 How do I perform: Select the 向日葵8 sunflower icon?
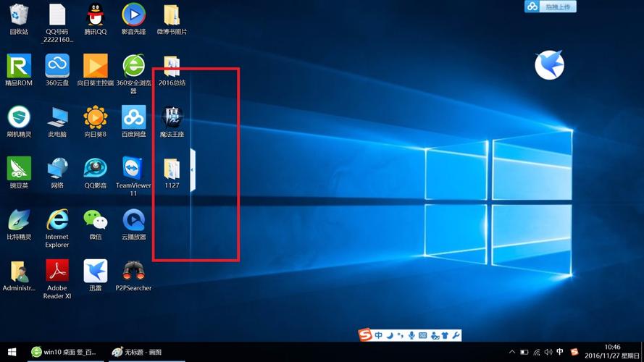[96, 122]
